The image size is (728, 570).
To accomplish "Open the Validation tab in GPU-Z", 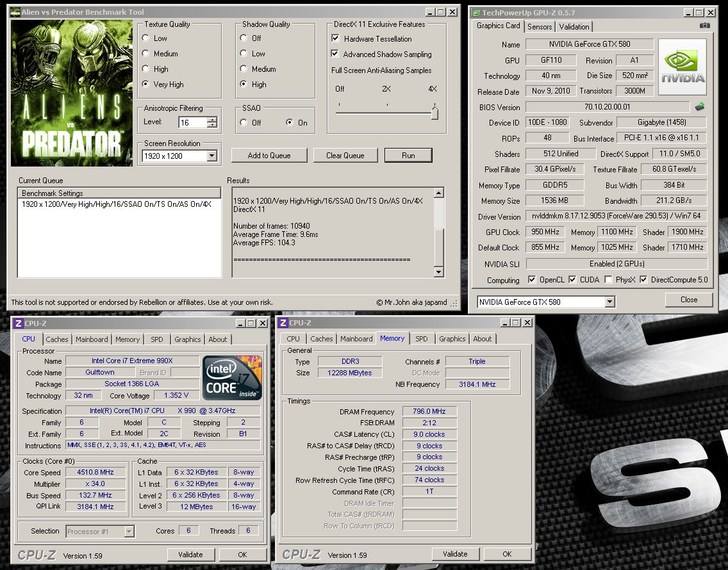I will click(x=574, y=27).
